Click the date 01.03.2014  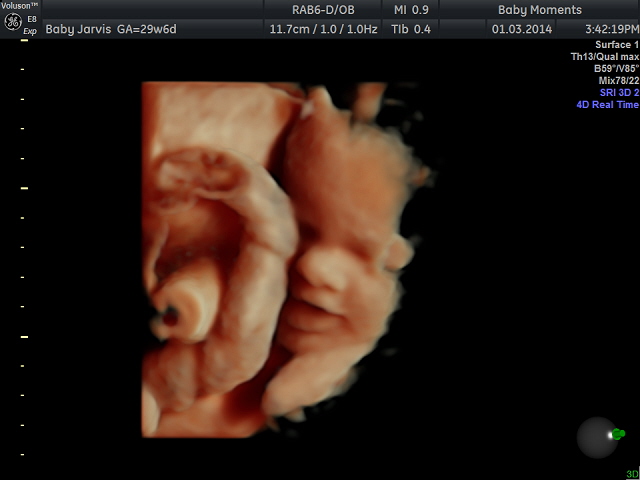(x=522, y=29)
